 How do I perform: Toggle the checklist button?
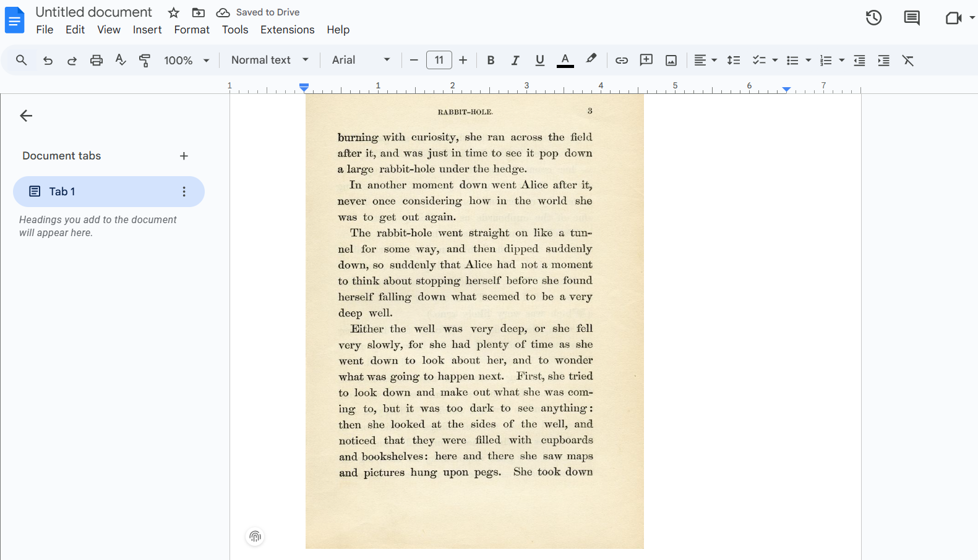coord(759,60)
